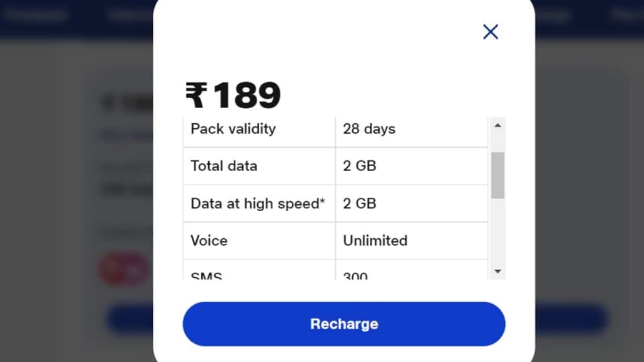Select the Total data row label
The image size is (644, 362).
click(x=224, y=166)
